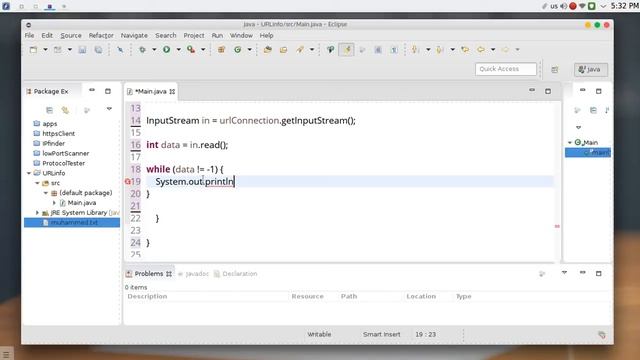Click the 5:32 PM clock
Screen dimensions: 640x360
(x=624, y=6)
